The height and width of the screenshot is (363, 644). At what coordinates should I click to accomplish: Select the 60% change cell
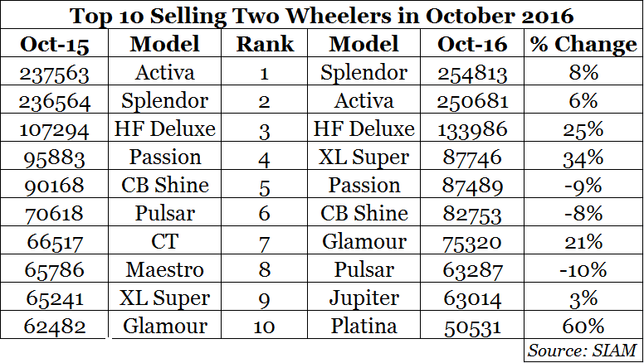pyautogui.click(x=584, y=326)
